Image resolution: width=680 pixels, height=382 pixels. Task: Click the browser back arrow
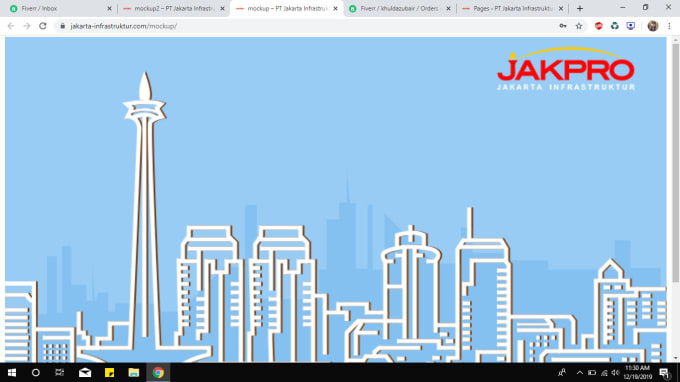(11, 26)
